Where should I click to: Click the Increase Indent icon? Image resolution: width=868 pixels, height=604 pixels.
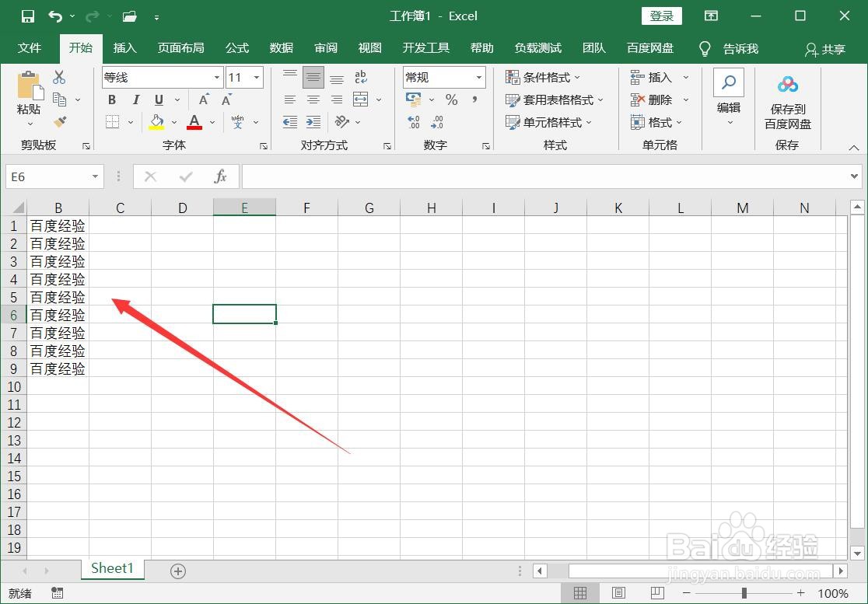click(x=313, y=122)
